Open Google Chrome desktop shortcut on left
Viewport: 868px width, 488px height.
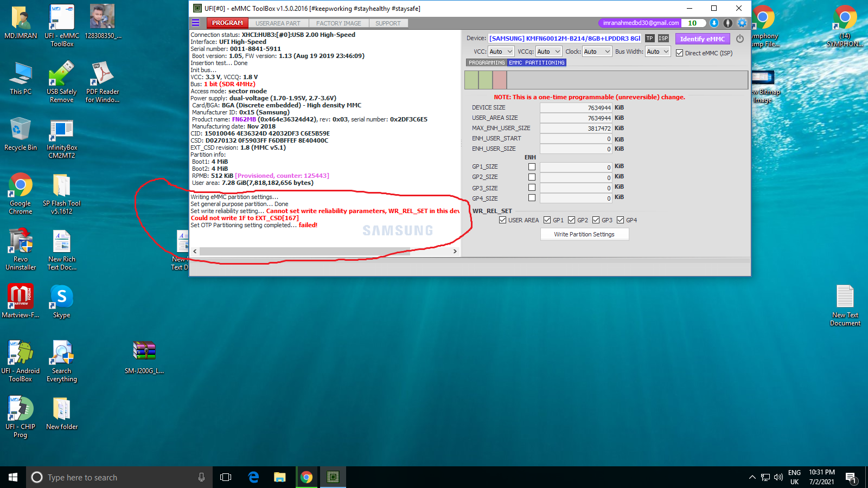(21, 194)
